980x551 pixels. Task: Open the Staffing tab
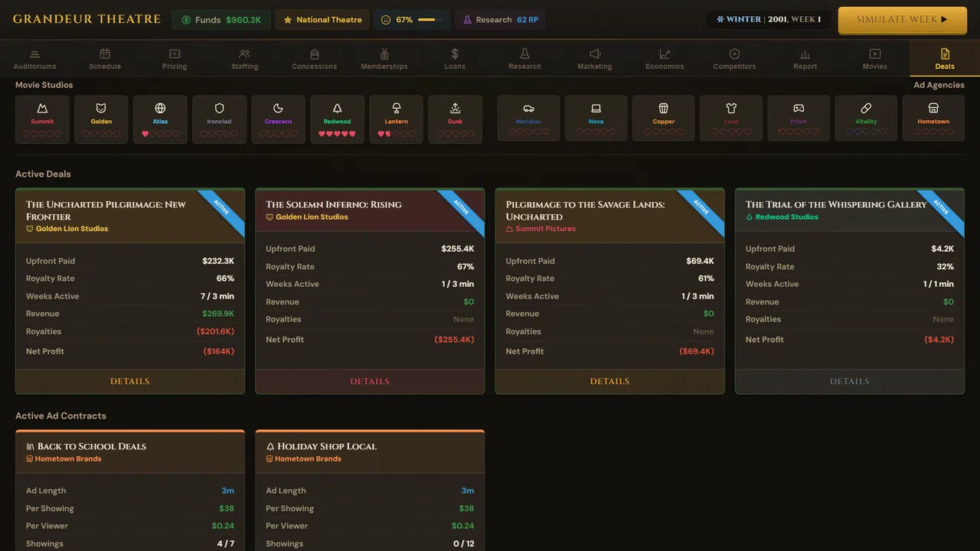tap(244, 59)
